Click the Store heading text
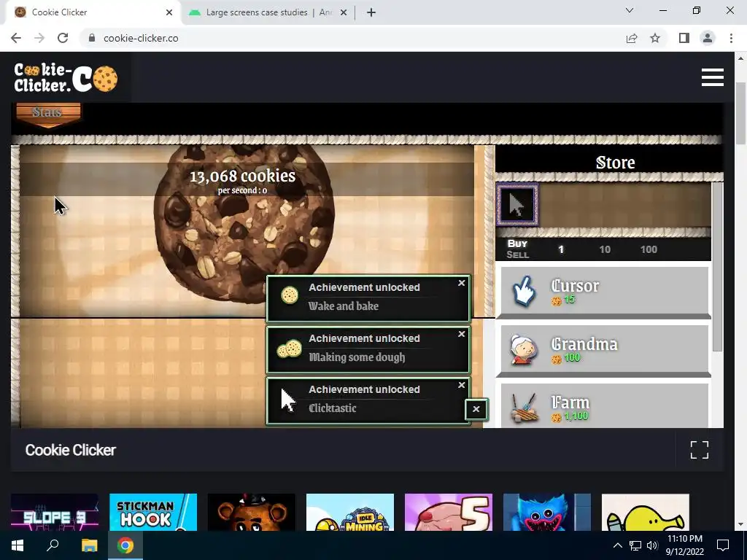 615,163
